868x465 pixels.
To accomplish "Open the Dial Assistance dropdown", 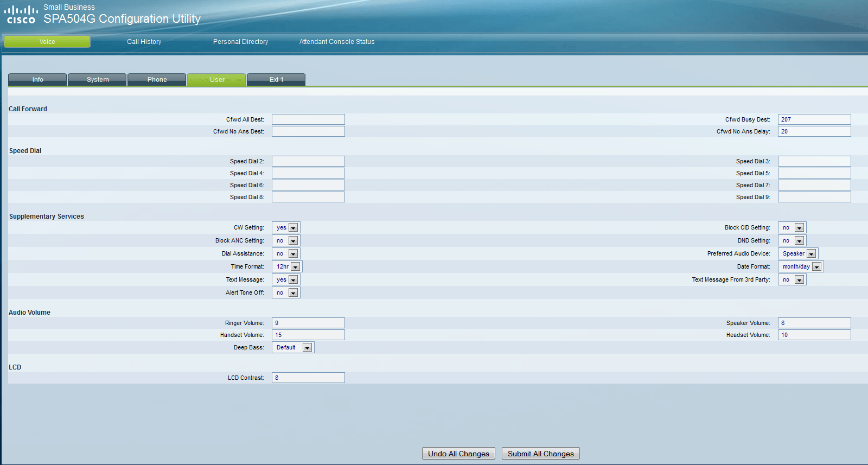I will pos(286,253).
